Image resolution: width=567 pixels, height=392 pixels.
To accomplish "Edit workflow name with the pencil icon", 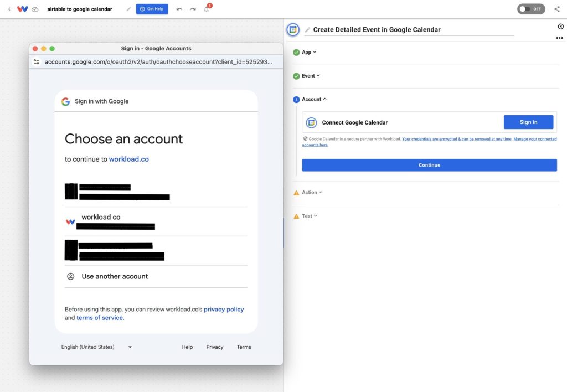I will 128,9.
